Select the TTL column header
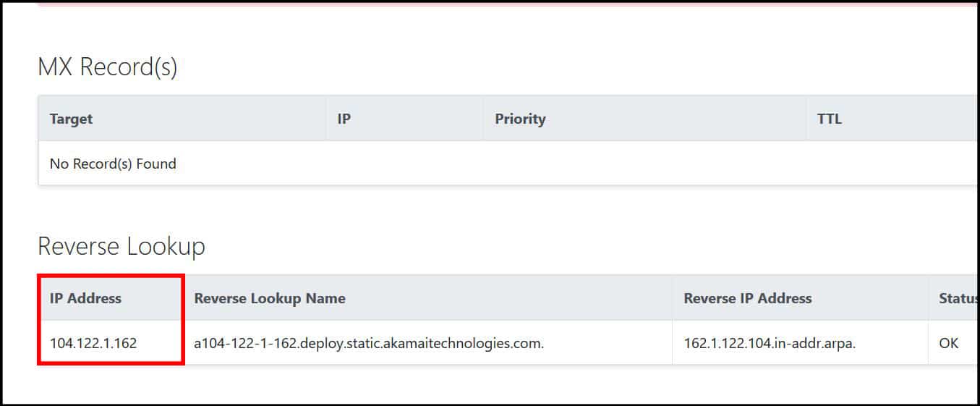Viewport: 980px width, 406px height. click(x=830, y=119)
